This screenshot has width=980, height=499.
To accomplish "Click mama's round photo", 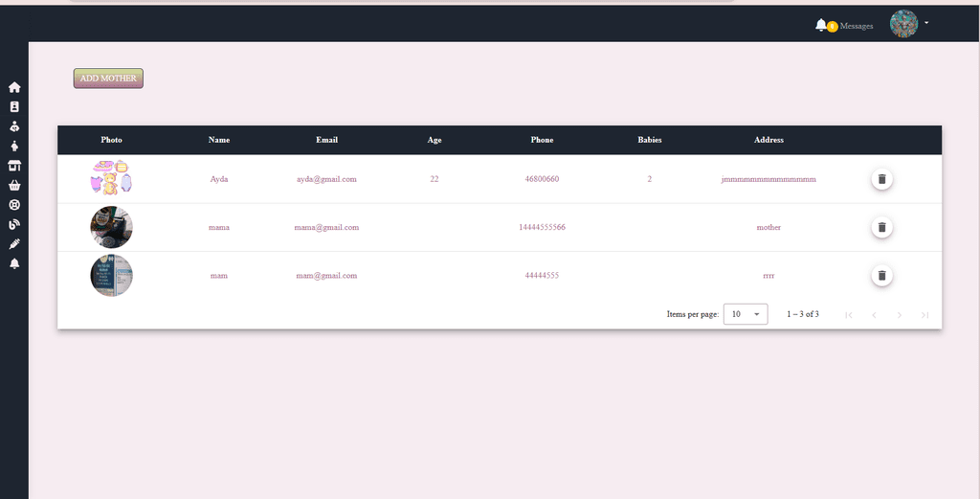I will [x=111, y=227].
